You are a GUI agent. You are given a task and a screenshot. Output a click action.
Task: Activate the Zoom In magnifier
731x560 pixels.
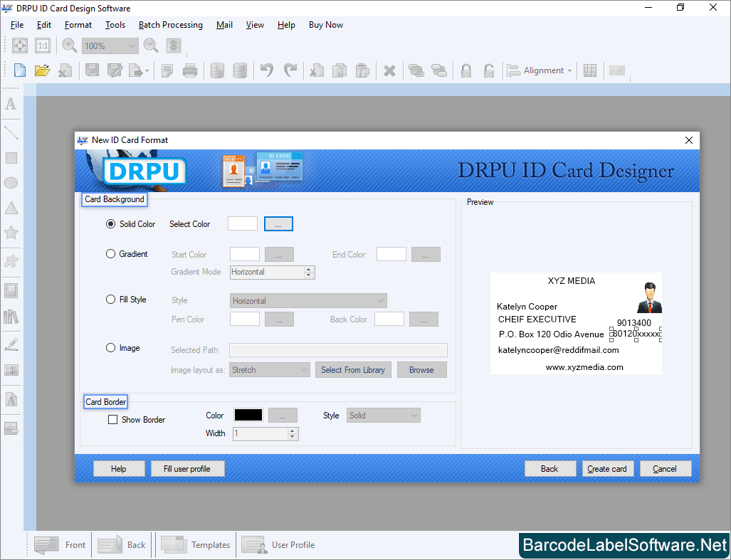68,45
